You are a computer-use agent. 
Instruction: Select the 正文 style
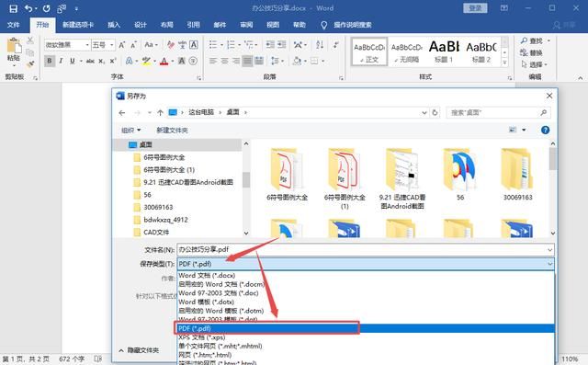(x=369, y=51)
